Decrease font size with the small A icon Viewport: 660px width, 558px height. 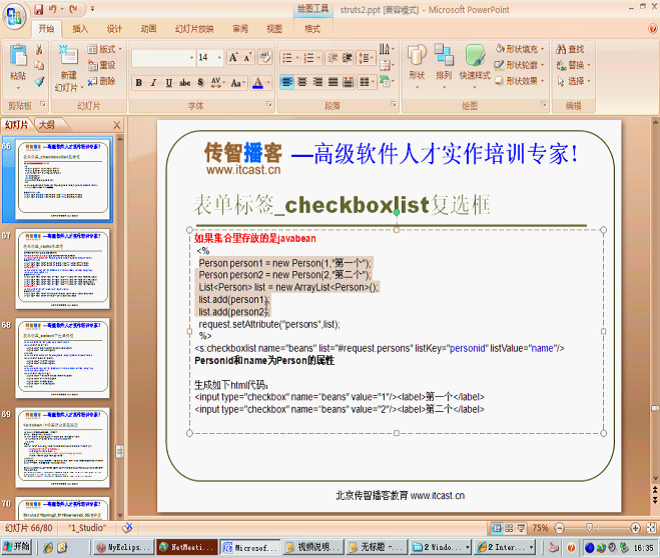pos(247,57)
